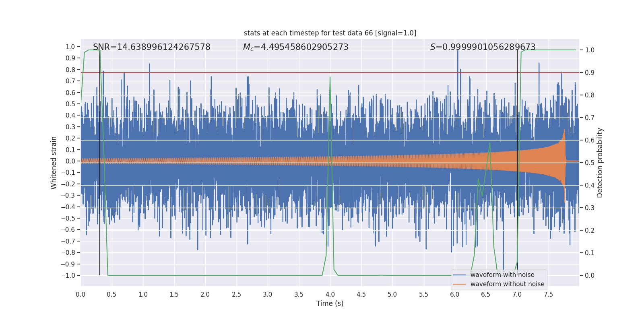Viewport: 644px width, 322px height.
Task: Select the S=0.9999 score annotation
Action: pos(482,47)
